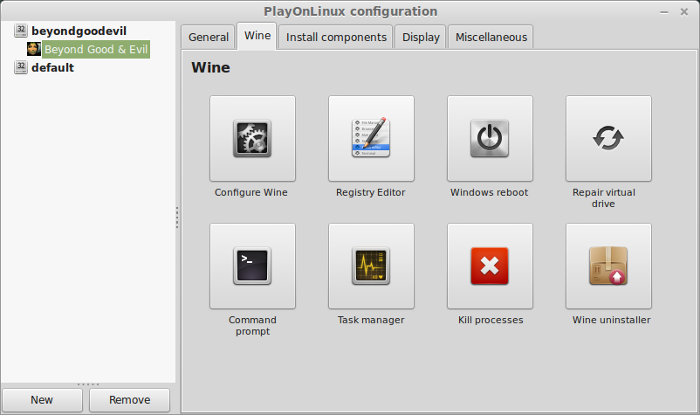Launch the Registry Editor
This screenshot has width=700, height=415.
click(371, 138)
